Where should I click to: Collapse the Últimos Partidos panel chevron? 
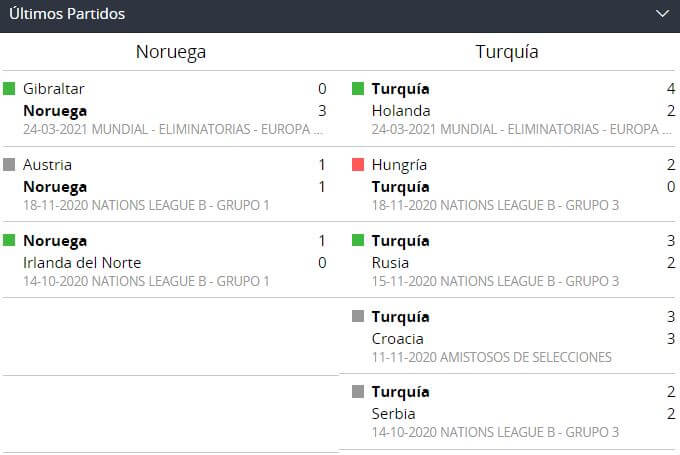pyautogui.click(x=661, y=15)
